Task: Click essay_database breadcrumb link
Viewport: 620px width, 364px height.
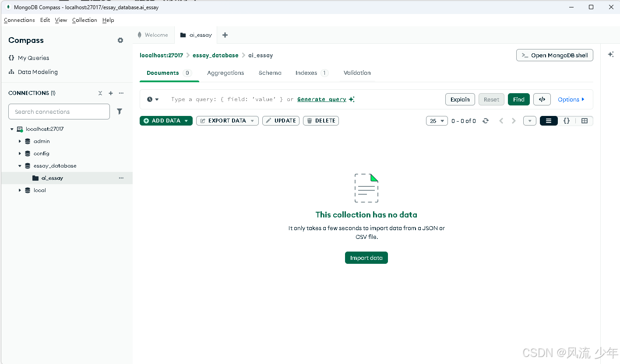Action: click(x=215, y=56)
